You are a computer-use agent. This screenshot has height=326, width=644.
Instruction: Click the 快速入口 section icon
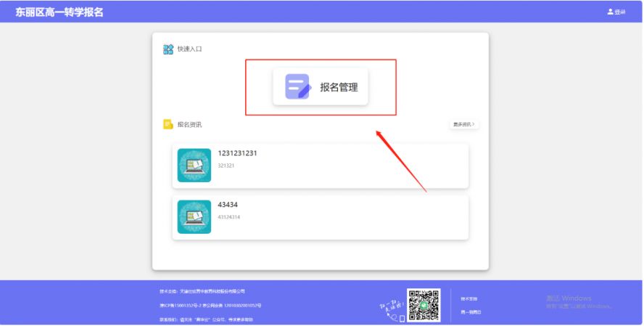pyautogui.click(x=168, y=49)
